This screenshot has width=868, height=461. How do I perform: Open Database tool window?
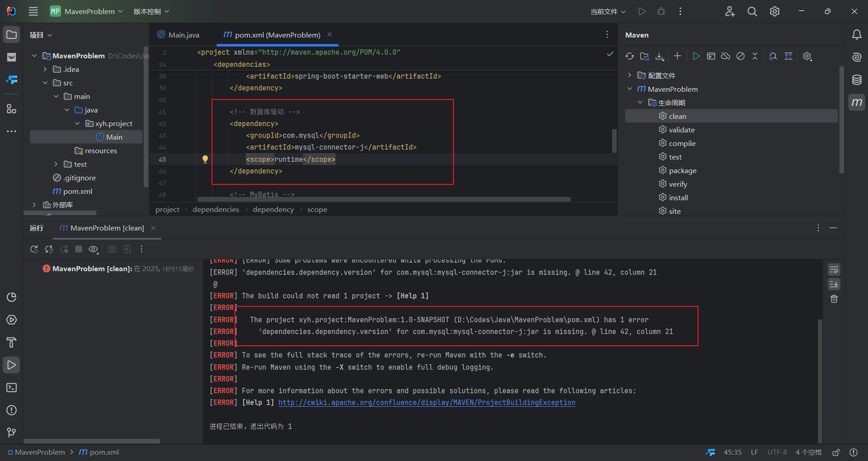[x=857, y=80]
